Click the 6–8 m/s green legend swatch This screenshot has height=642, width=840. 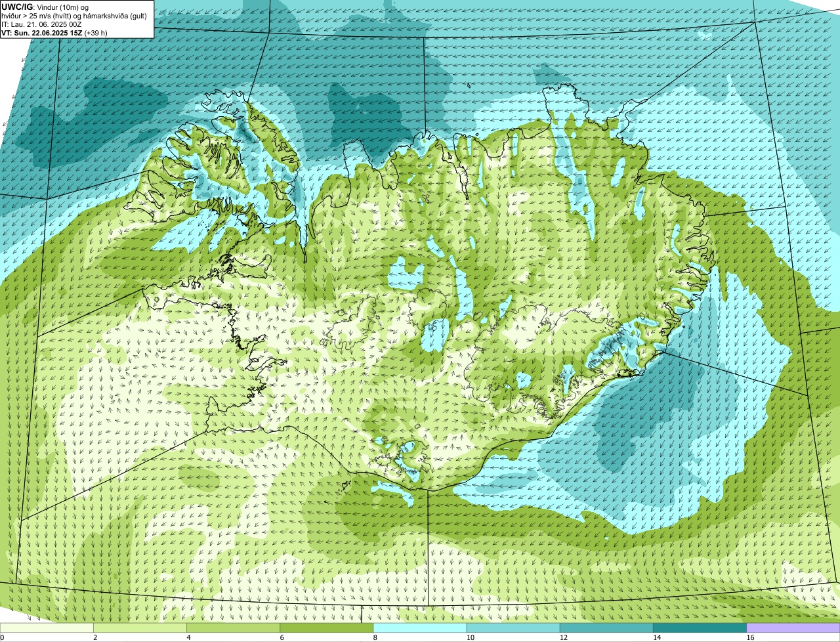[327, 628]
